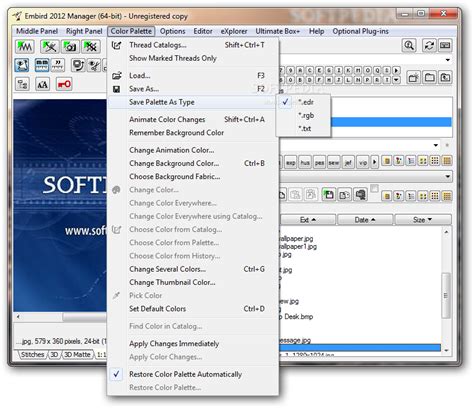This screenshot has width=474, height=408.
Task: Click the green save disk icon in lower toolbar
Action: pos(329,195)
